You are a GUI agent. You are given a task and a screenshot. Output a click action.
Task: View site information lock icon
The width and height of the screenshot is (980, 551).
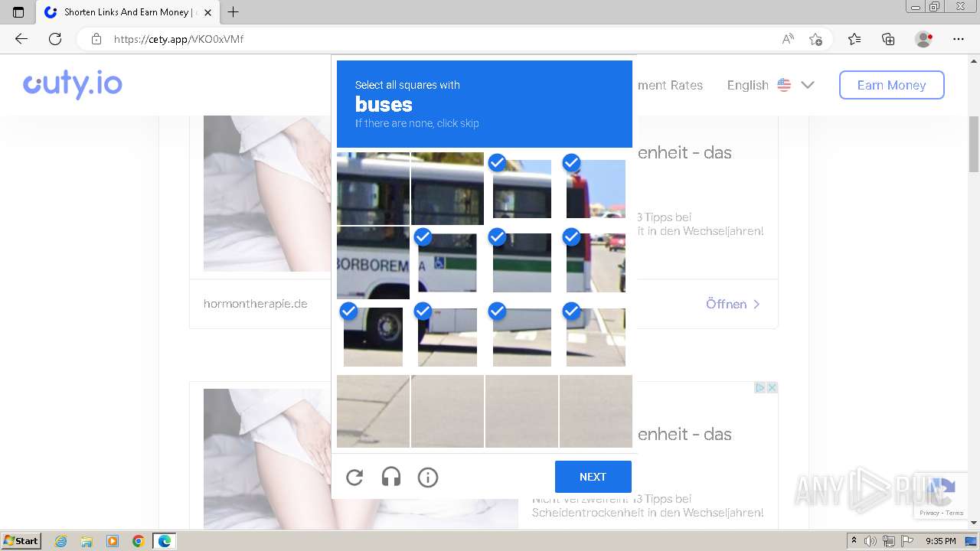coord(96,39)
